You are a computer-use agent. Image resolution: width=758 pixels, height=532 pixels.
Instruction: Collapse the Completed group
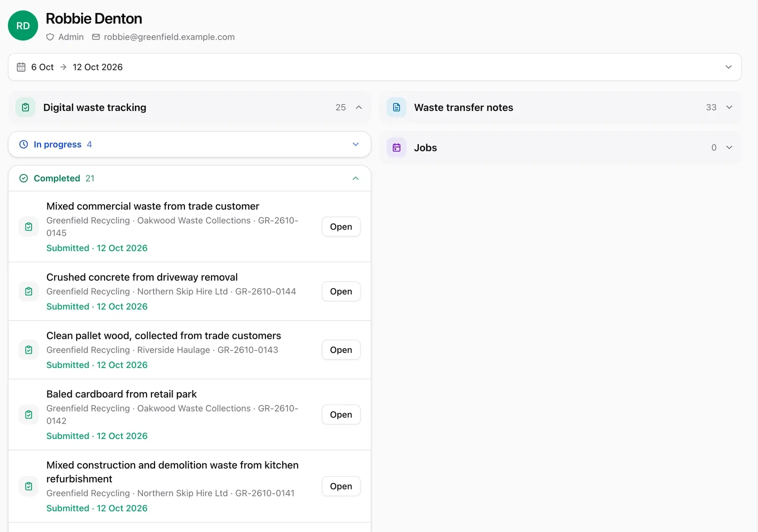(355, 178)
